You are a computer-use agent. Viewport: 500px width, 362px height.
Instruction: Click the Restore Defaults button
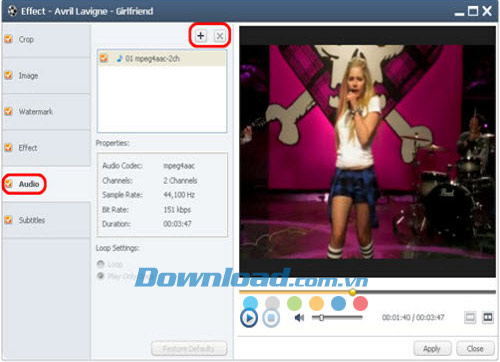(x=189, y=349)
